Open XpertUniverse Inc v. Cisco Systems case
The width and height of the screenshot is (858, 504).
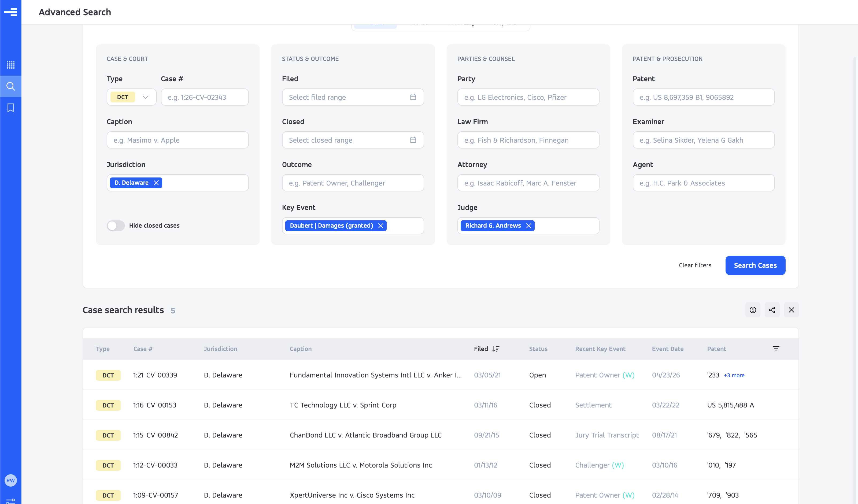tap(352, 495)
